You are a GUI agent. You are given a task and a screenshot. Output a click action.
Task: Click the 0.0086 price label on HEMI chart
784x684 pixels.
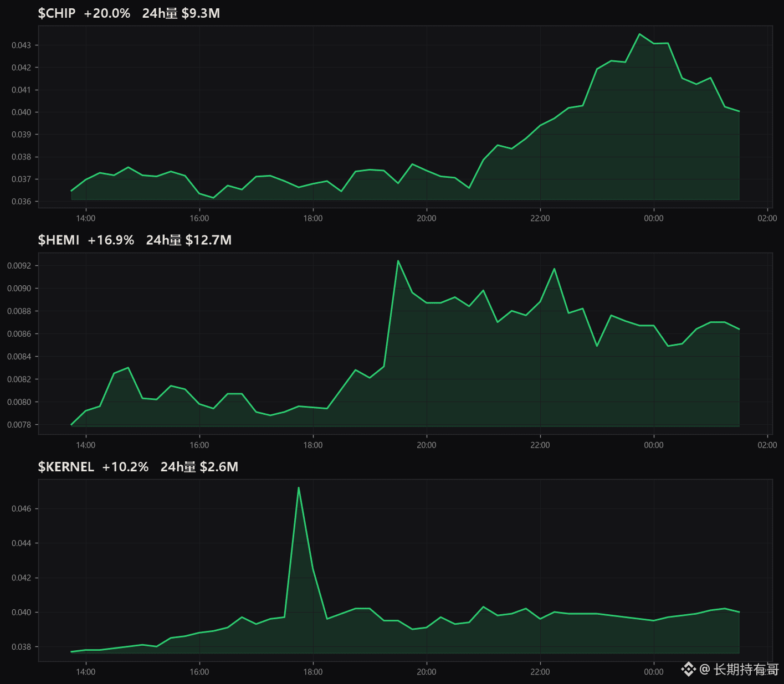pyautogui.click(x=19, y=334)
